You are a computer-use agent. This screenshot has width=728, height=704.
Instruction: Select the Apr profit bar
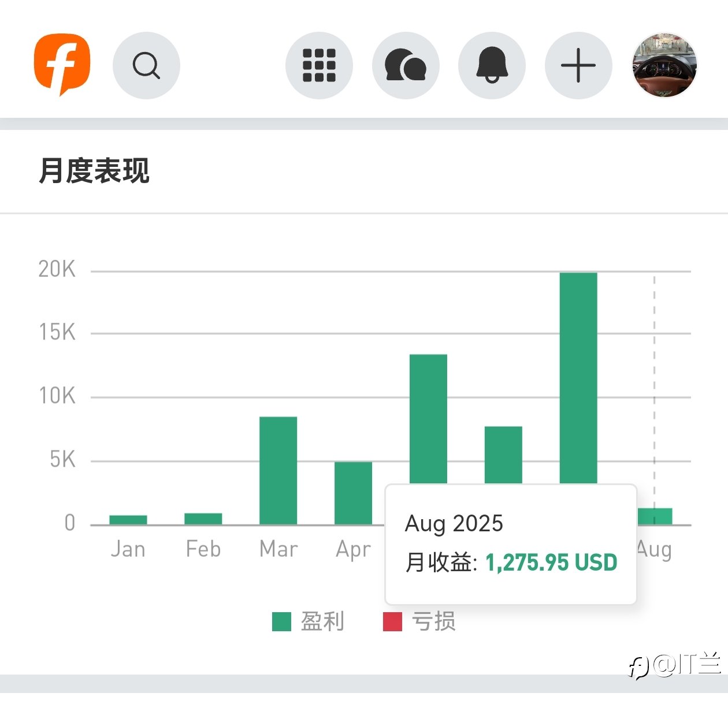coord(354,493)
